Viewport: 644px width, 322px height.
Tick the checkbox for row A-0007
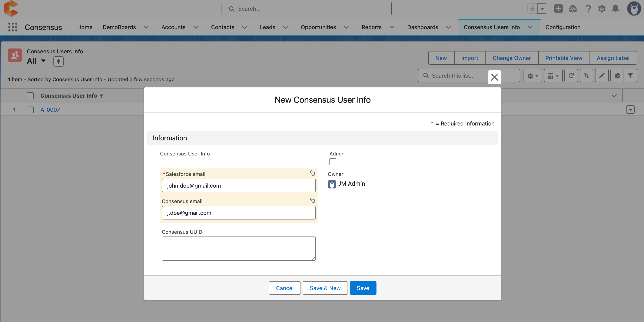tap(30, 110)
